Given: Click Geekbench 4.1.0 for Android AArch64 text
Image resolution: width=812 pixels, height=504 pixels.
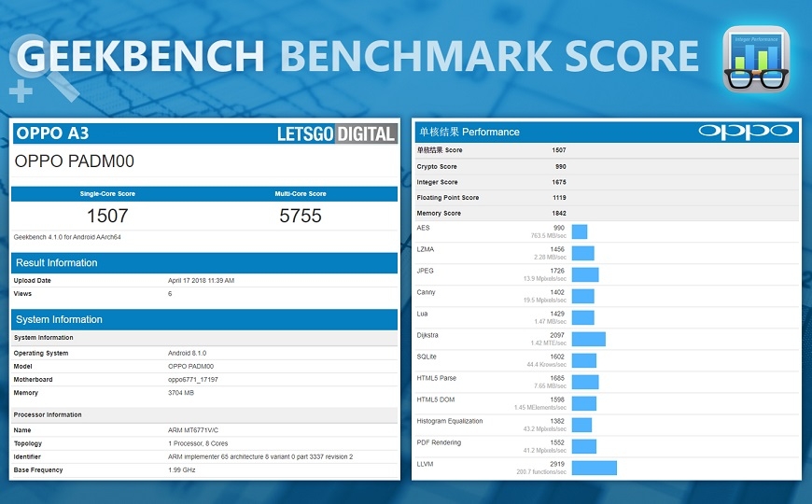Looking at the screenshot, I should point(67,237).
